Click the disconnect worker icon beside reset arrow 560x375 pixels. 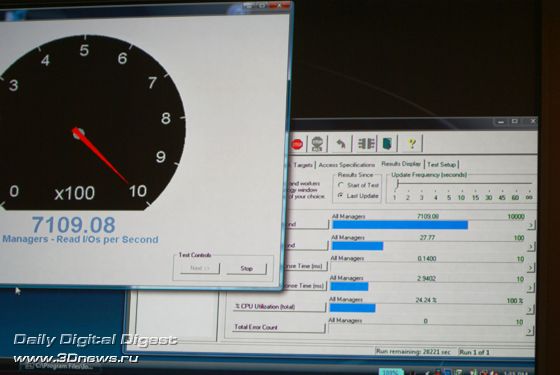click(x=366, y=144)
